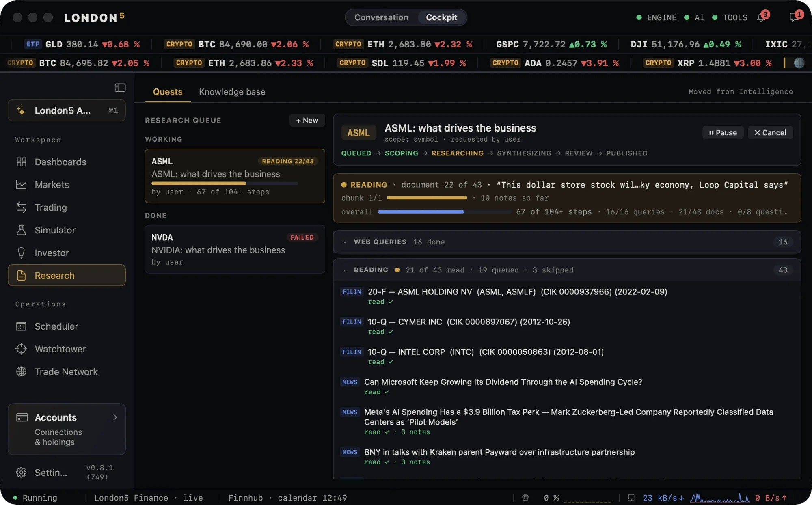812x505 pixels.
Task: Collapse the Reading documents section
Action: (567, 270)
